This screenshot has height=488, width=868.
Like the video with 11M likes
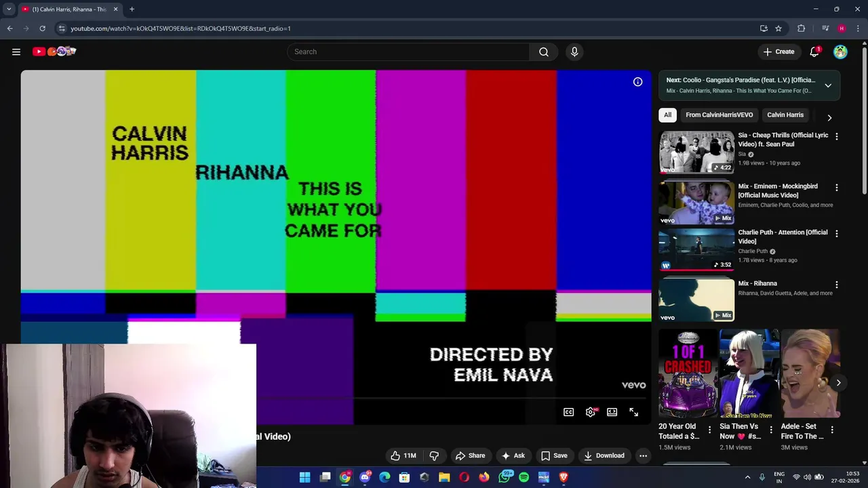[403, 455]
